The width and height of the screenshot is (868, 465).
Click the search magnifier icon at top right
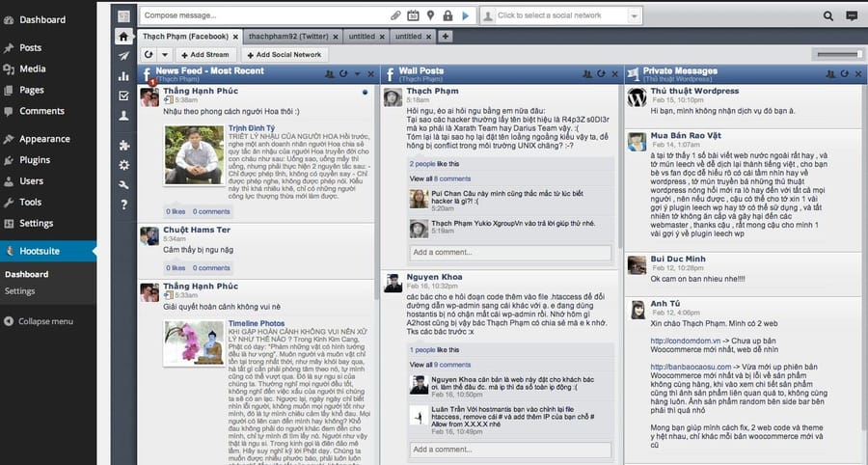coord(828,16)
